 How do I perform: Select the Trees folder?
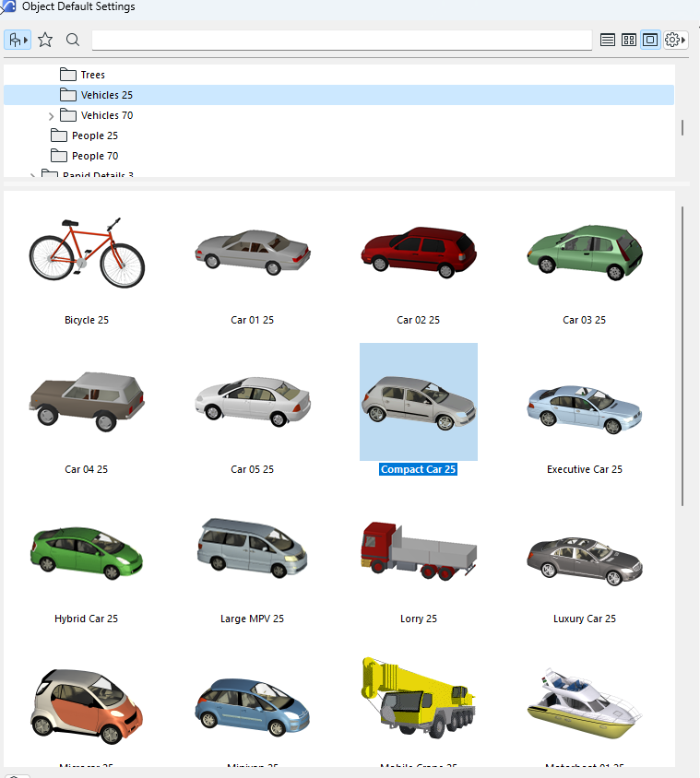pos(93,75)
